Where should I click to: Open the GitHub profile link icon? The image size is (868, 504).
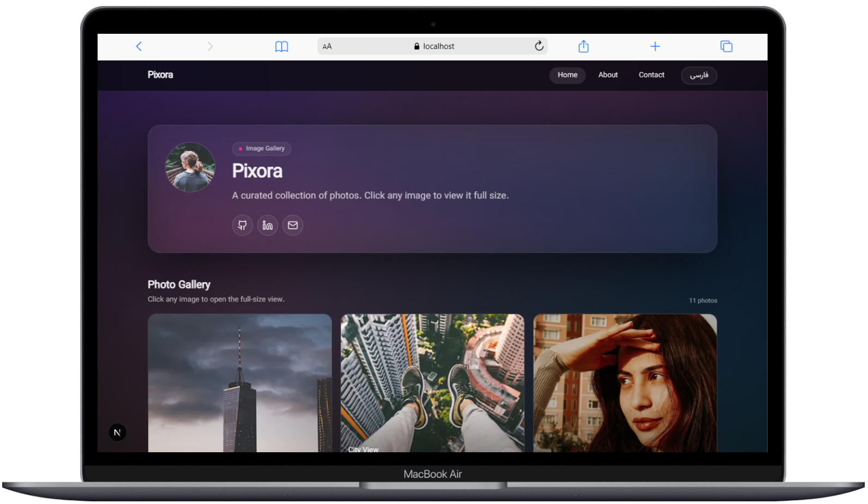(x=243, y=225)
